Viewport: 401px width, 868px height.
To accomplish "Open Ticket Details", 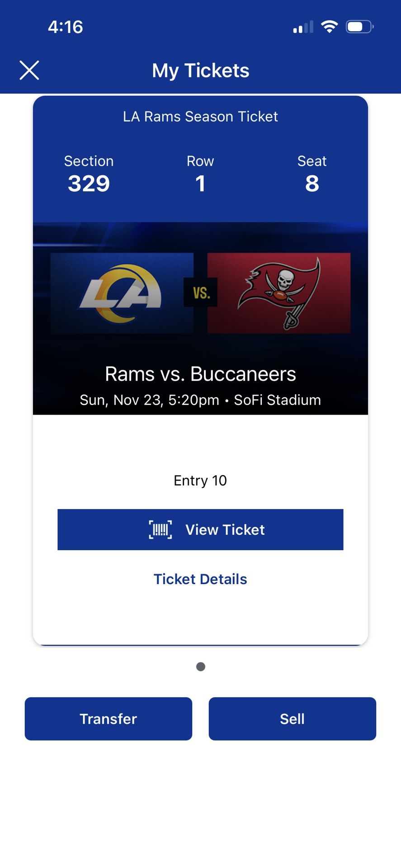I will (x=200, y=579).
